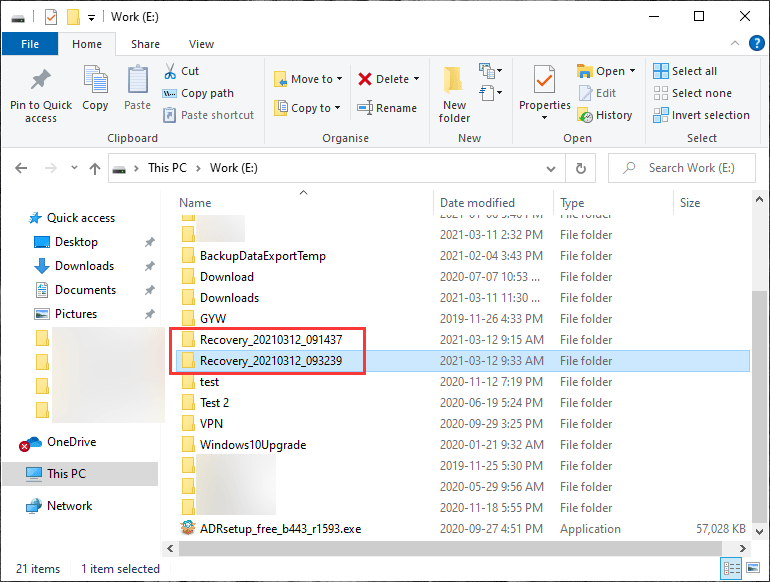
Task: Click the Paste clipboard icon
Action: click(138, 80)
